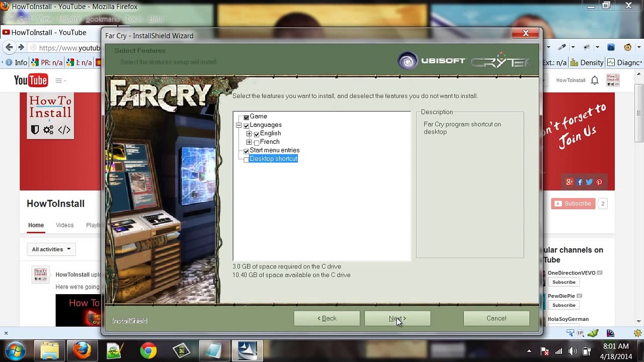Collapse the Languages tree node
Image resolution: width=644 pixels, height=362 pixels.
click(x=238, y=125)
